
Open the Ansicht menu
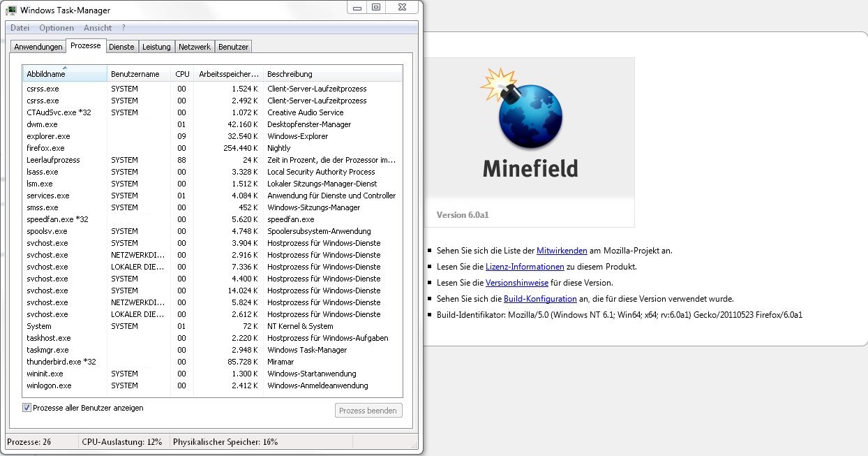point(98,28)
